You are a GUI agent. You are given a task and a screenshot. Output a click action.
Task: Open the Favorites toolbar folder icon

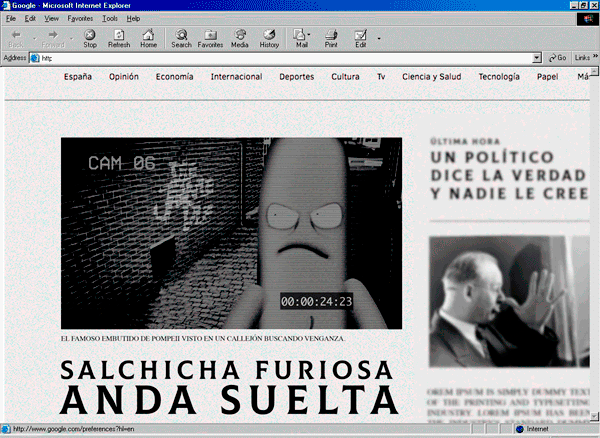point(210,35)
